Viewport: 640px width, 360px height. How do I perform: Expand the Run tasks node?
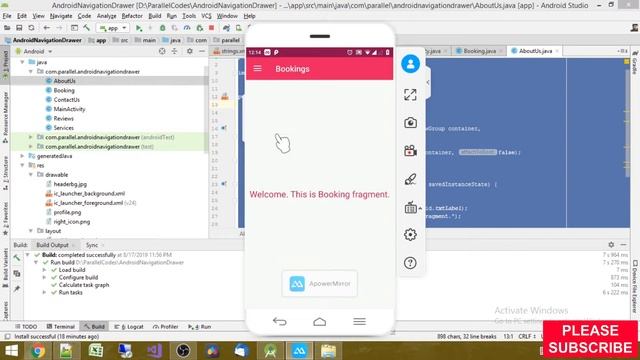tap(44, 292)
